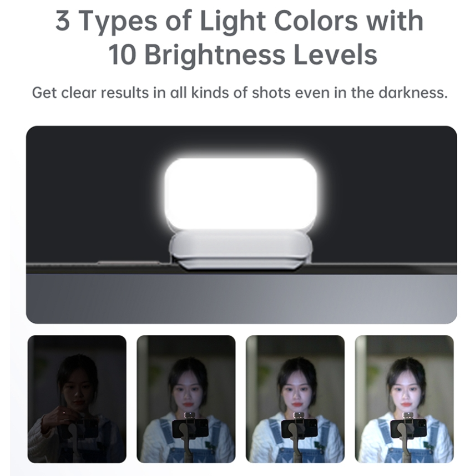Screen dimensions: 470x476
Task: Select the darkest portrait thumbnail
Action: 77,399
